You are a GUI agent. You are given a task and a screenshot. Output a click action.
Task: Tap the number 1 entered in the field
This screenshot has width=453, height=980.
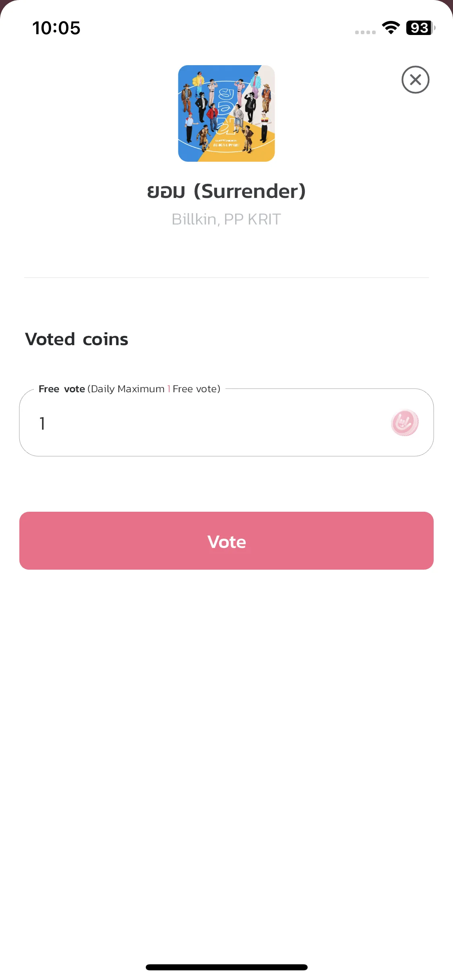pos(42,423)
